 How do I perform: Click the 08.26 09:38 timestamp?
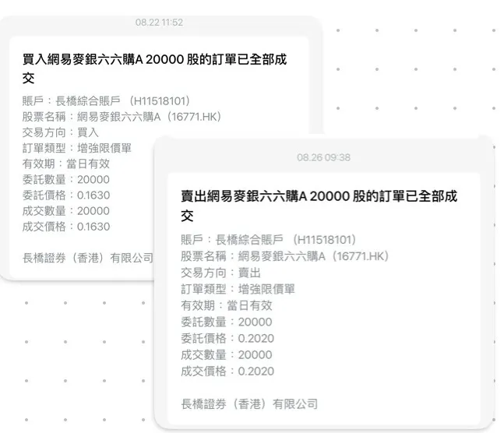click(x=324, y=157)
